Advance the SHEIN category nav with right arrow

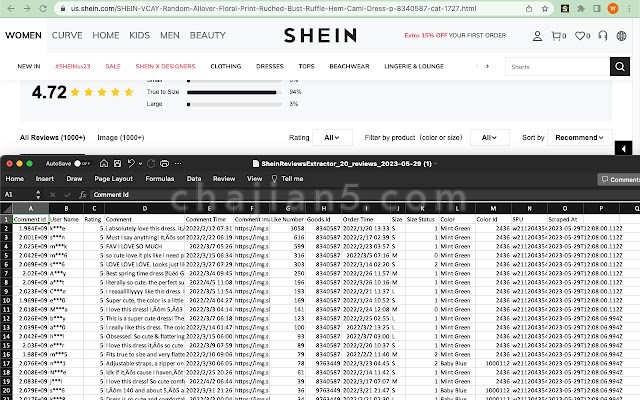pos(487,66)
